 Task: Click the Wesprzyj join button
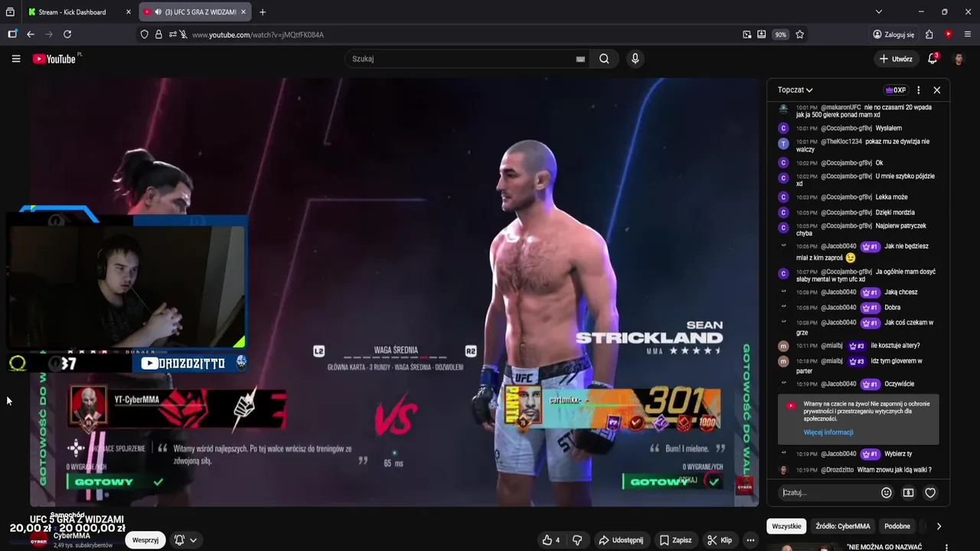(x=145, y=540)
